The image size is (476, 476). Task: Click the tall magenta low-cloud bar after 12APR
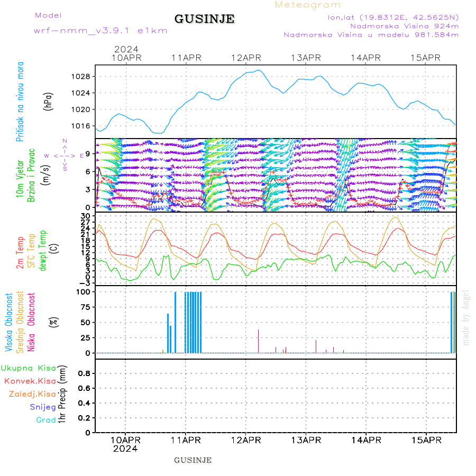[x=258, y=341]
